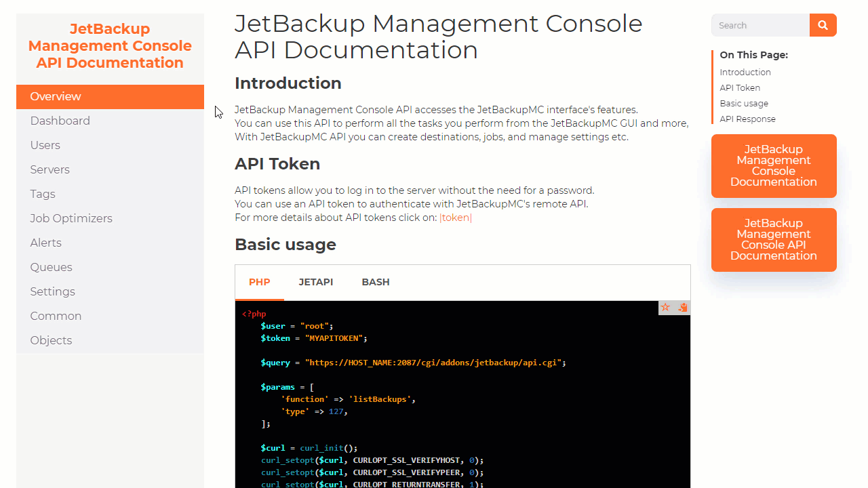The width and height of the screenshot is (868, 488).
Task: Follow the |token| hyperlink
Action: tap(456, 218)
